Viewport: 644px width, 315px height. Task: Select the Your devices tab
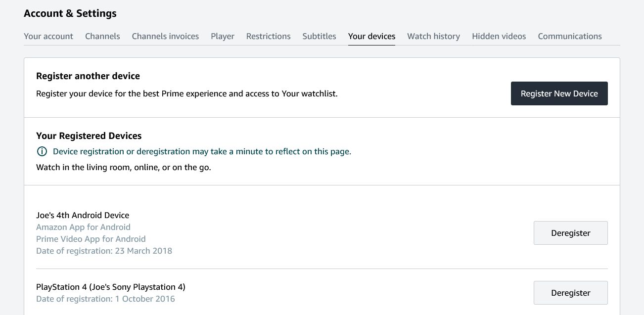(371, 36)
